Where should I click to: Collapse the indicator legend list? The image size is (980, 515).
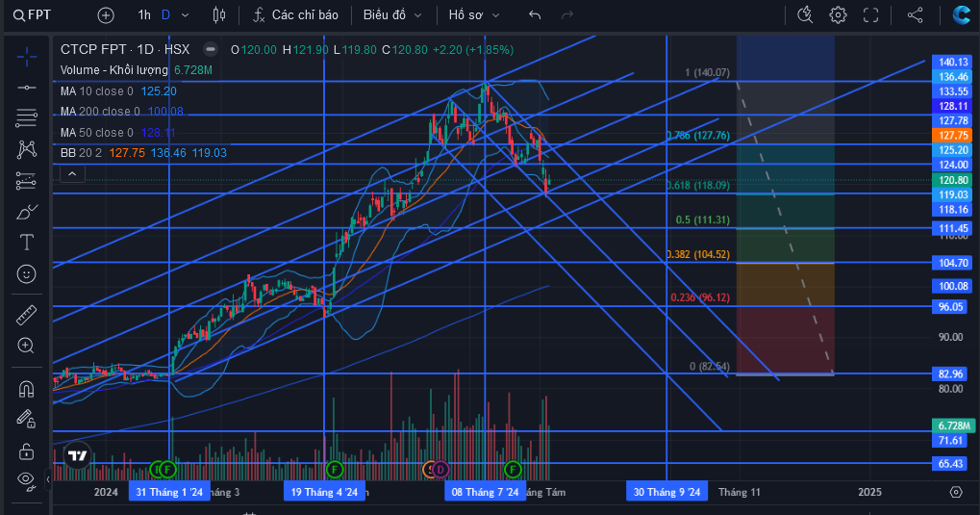click(72, 174)
